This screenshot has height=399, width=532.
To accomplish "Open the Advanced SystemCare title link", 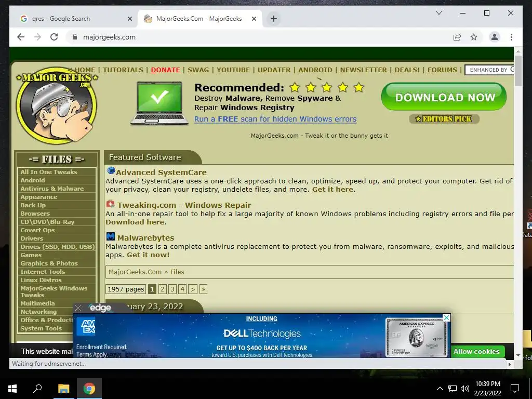I will [x=161, y=172].
